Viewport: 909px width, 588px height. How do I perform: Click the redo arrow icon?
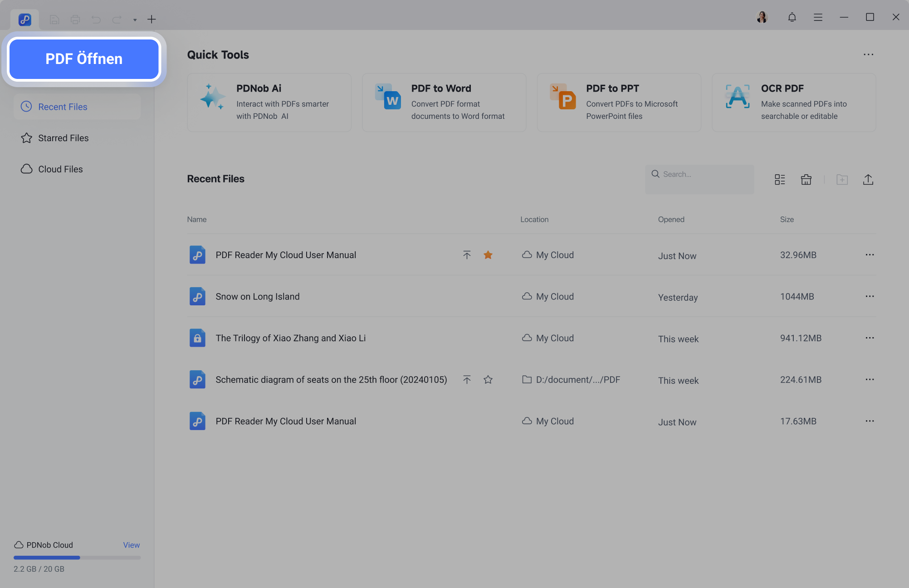tap(117, 20)
